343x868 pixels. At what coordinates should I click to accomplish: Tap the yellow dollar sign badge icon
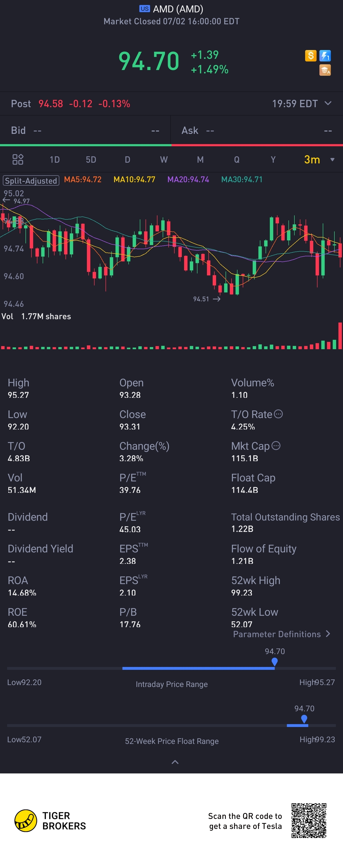click(310, 56)
